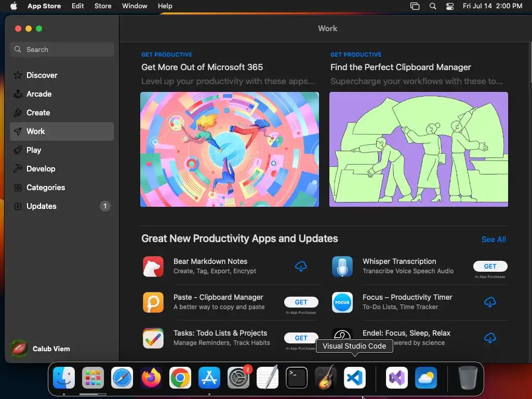Open the Window menu
Screen dimensions: 532x399
coord(135,6)
